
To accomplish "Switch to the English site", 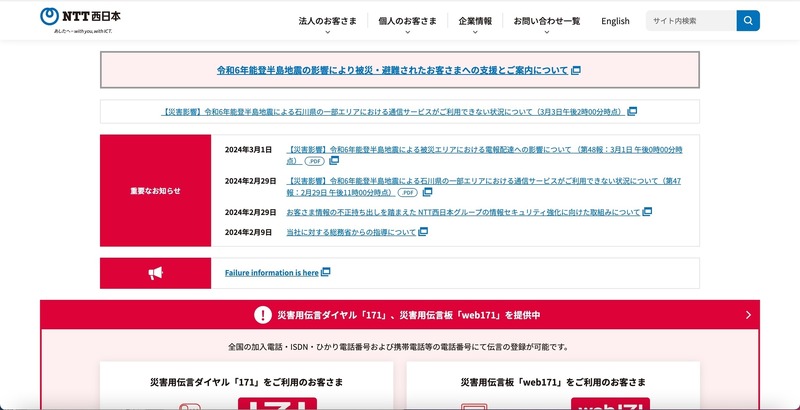I will tap(615, 21).
